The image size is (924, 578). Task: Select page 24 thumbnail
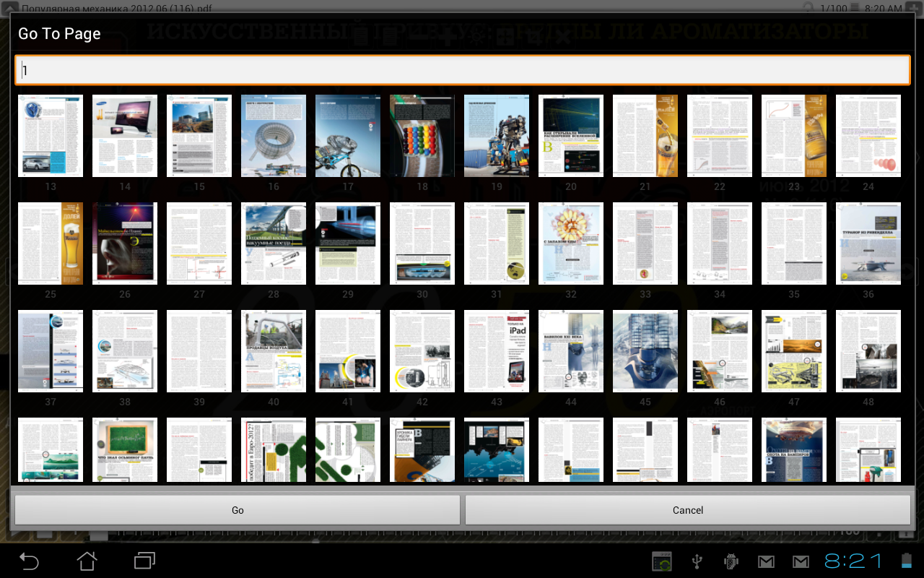click(x=868, y=136)
